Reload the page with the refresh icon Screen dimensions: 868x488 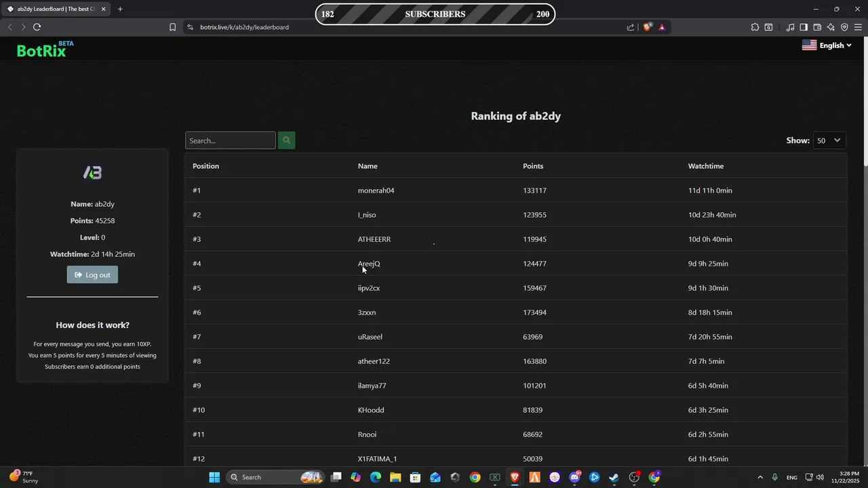37,27
